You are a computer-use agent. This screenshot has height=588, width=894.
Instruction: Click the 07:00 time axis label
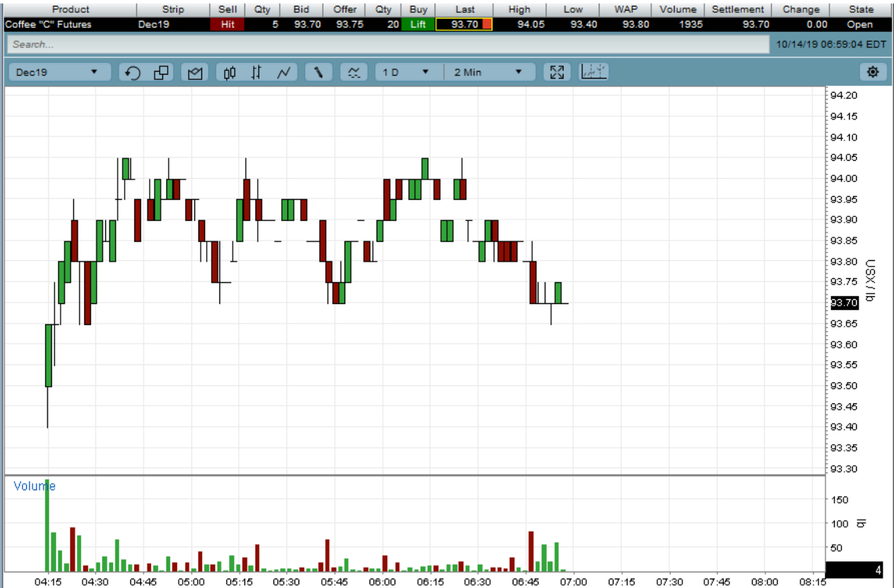[x=573, y=582]
